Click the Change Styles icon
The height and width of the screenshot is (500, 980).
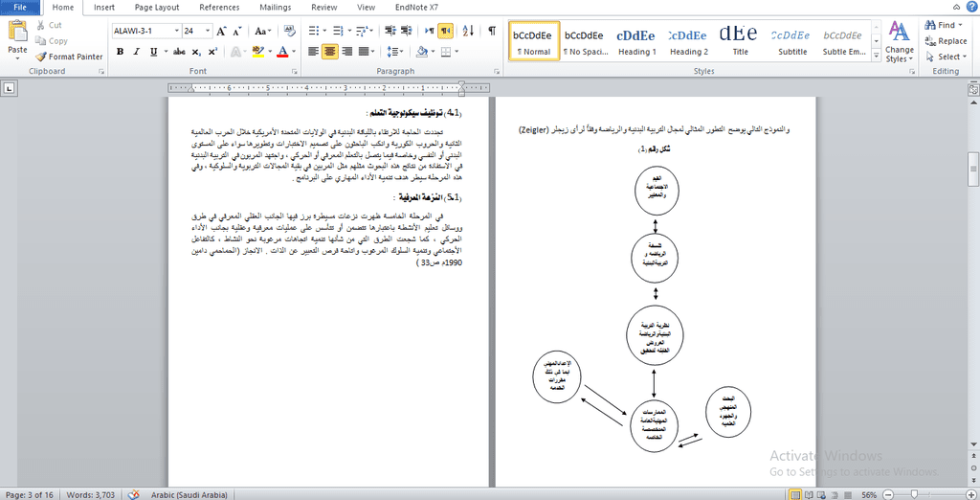click(x=900, y=41)
